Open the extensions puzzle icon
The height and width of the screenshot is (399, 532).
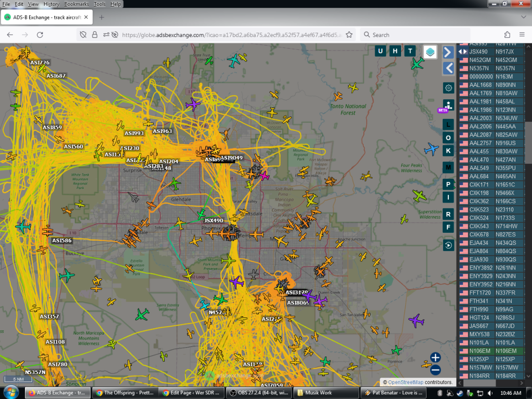point(507,35)
